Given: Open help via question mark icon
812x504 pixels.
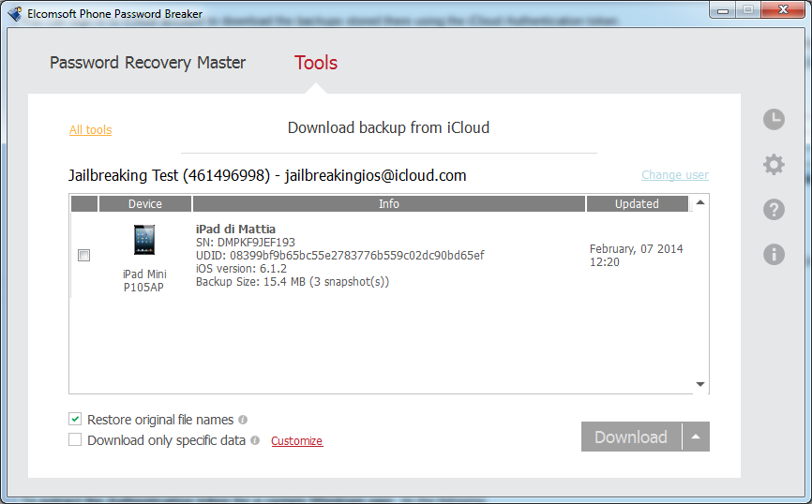Looking at the screenshot, I should (x=774, y=210).
